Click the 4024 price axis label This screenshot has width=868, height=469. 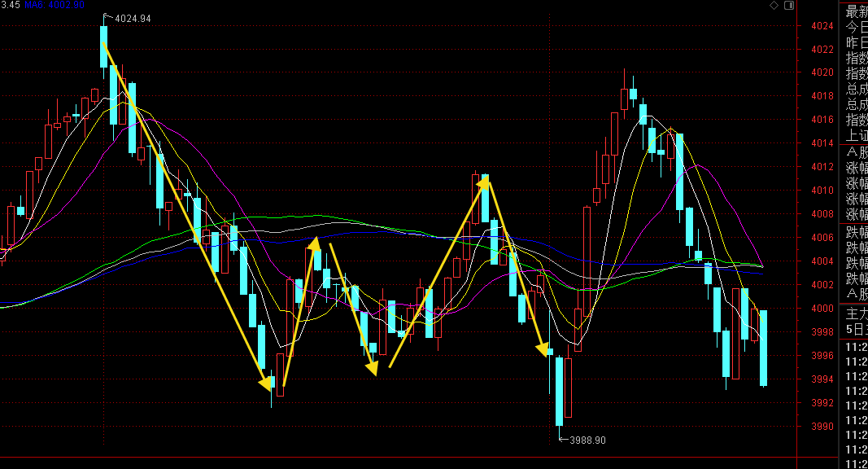coord(822,26)
